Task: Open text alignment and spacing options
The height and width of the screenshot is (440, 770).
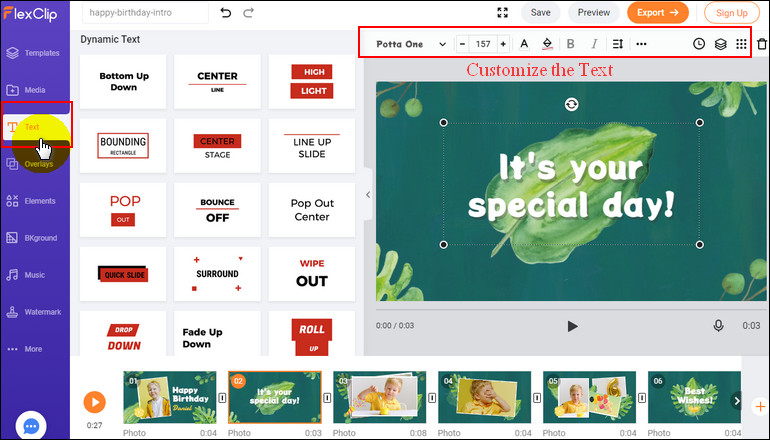Action: (x=618, y=44)
